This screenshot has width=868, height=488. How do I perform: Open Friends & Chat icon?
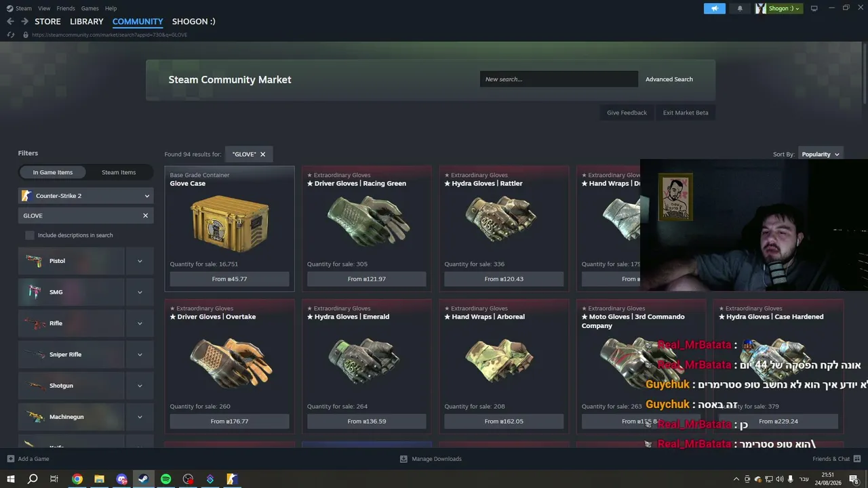pyautogui.click(x=857, y=459)
